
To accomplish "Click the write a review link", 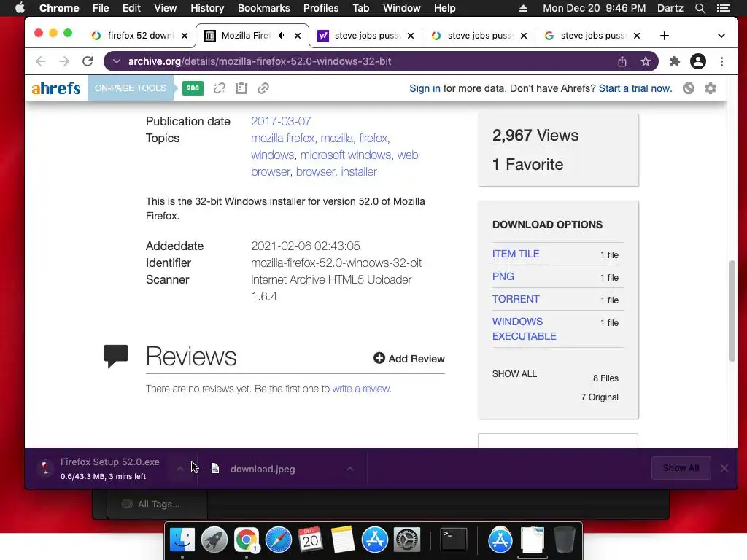I will 360,389.
